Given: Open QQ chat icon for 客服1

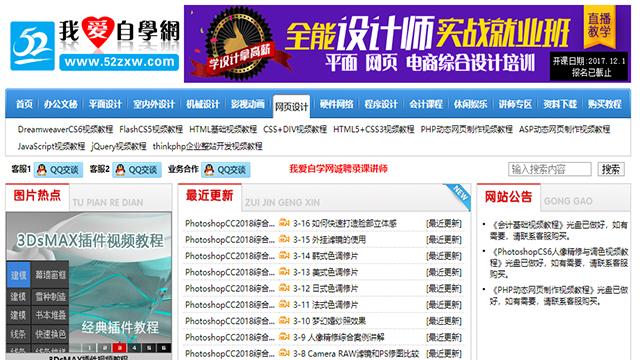Looking at the screenshot, I should (42, 170).
